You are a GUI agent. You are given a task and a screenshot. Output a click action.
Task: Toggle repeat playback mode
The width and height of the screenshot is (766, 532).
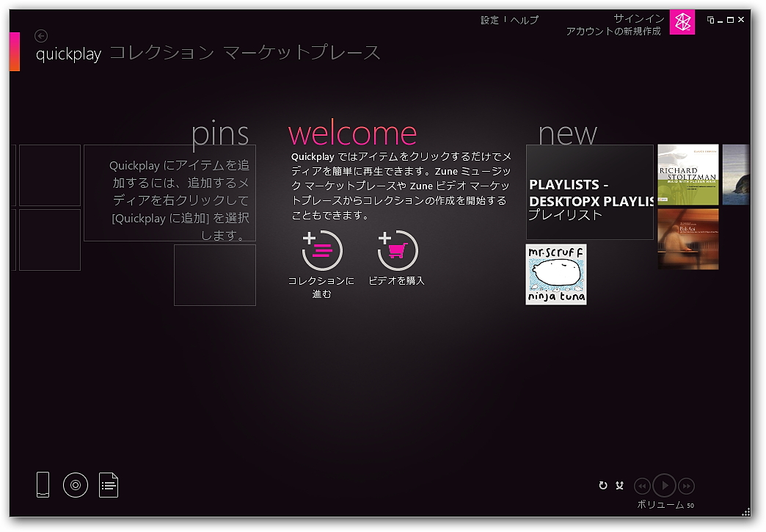(603, 485)
